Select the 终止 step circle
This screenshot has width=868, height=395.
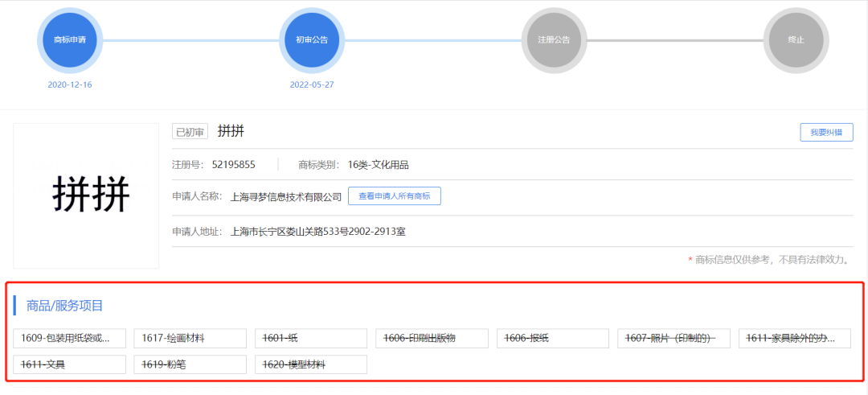tap(796, 39)
